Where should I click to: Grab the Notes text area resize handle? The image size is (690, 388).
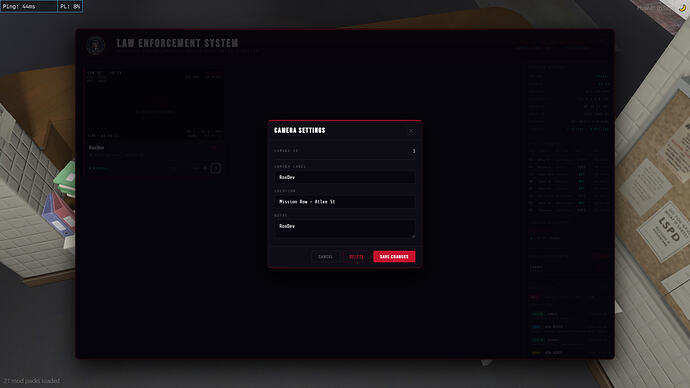(x=413, y=236)
